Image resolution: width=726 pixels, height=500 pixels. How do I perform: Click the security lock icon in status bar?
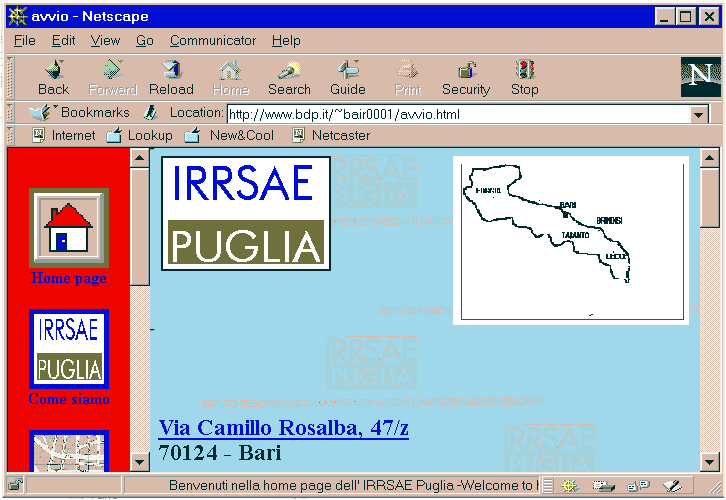tap(15, 485)
